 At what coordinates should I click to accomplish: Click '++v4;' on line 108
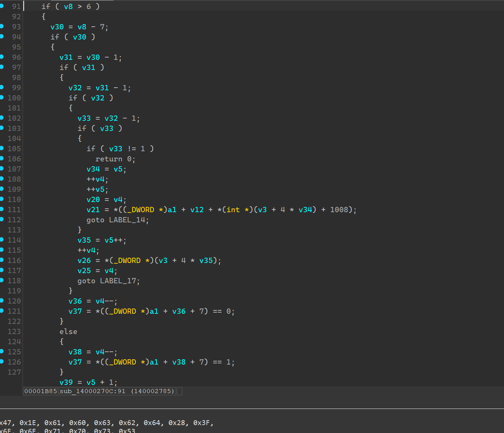click(97, 179)
